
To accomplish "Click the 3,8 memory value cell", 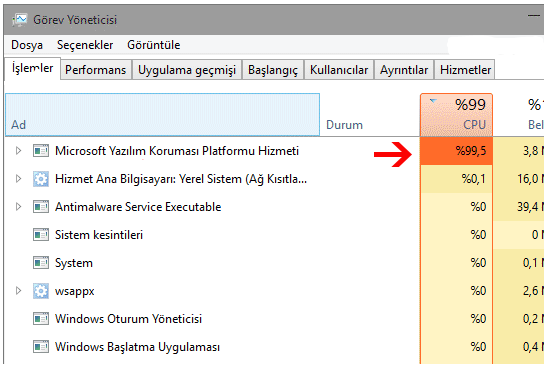I will (x=519, y=151).
